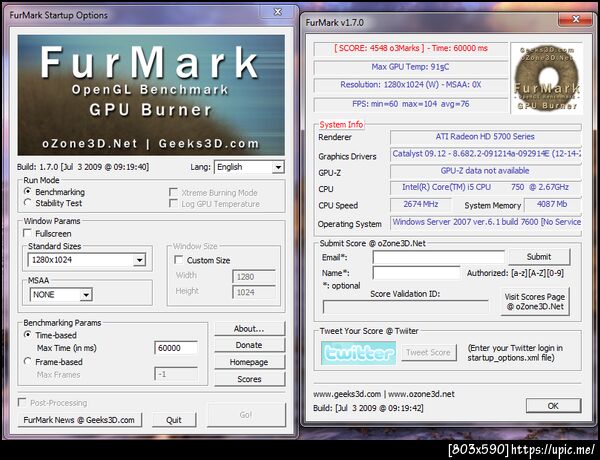Click the Intel Core i5 CPU value
The image size is (600, 460).
(x=485, y=187)
